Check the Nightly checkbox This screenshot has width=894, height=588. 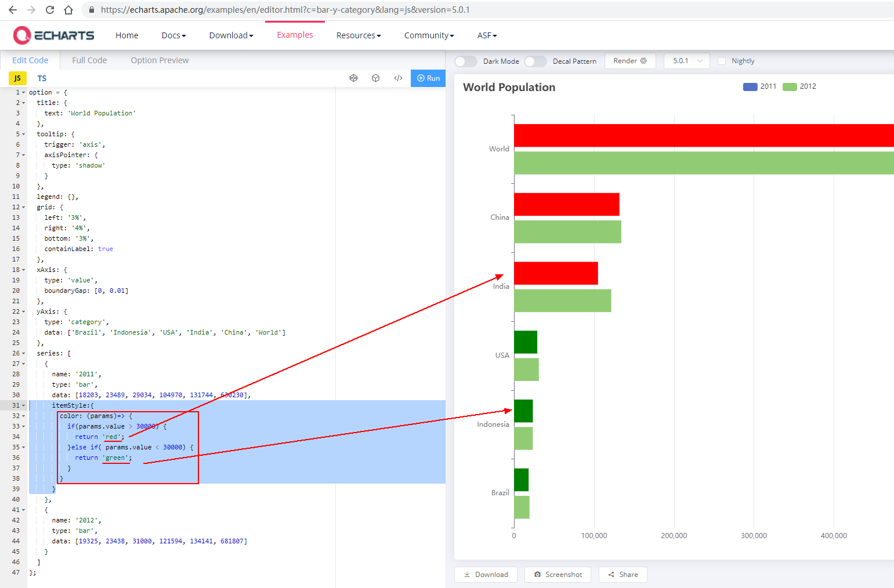pos(721,60)
